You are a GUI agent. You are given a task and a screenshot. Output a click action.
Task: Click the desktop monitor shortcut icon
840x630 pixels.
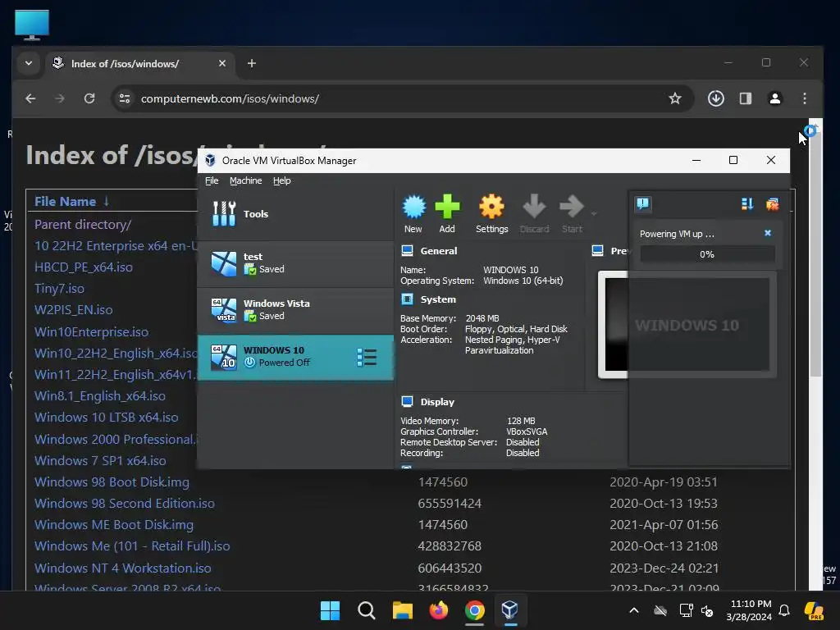[x=32, y=25]
